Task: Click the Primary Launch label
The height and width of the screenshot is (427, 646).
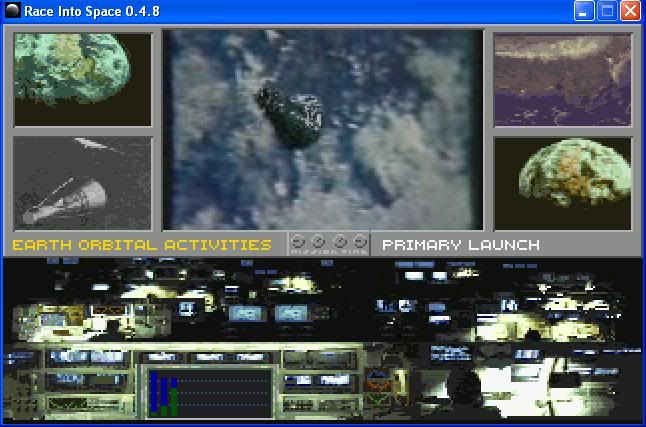Action: 461,245
